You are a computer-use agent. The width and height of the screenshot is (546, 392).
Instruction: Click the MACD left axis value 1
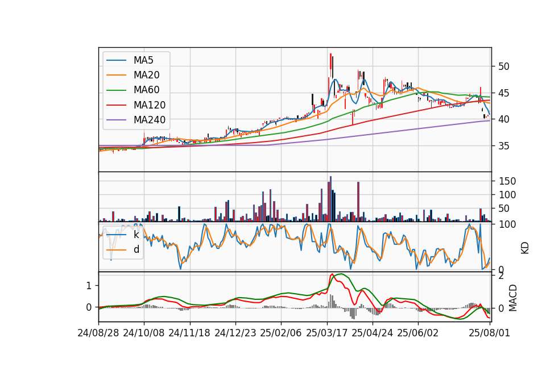click(89, 286)
